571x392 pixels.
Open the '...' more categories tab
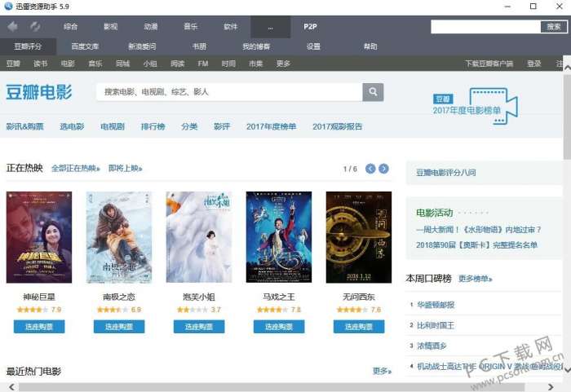(x=270, y=27)
